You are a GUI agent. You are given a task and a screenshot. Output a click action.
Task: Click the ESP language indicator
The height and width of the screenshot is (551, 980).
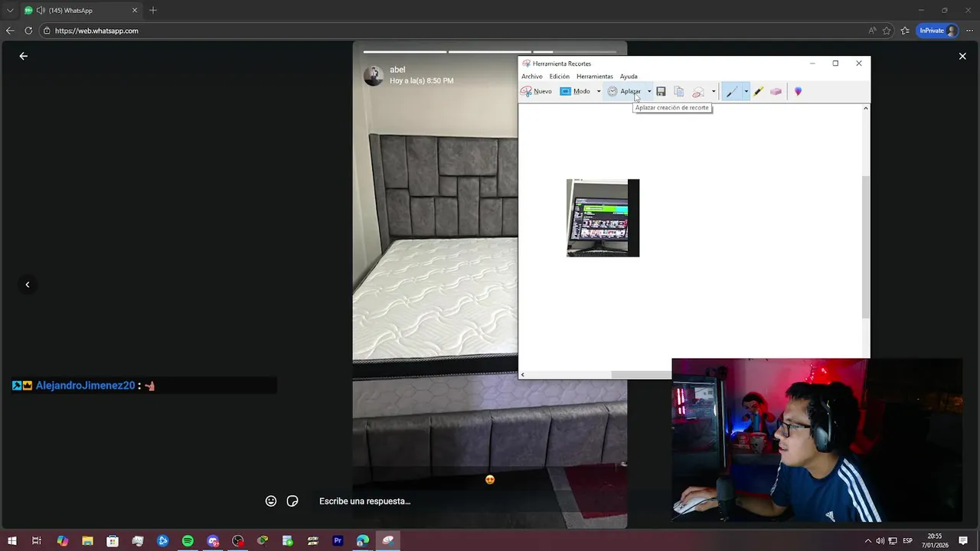click(907, 541)
